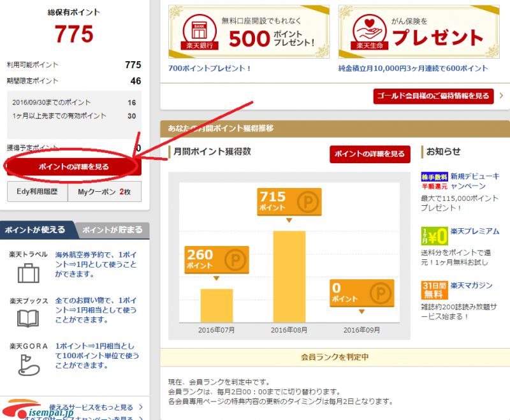The image size is (510, 420).
Task: Click the Rakuten GORA golf flag icon
Action: 29,365
